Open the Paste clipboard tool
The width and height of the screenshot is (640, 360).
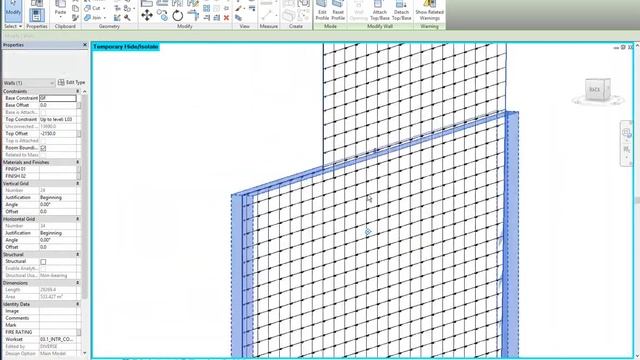(x=60, y=9)
